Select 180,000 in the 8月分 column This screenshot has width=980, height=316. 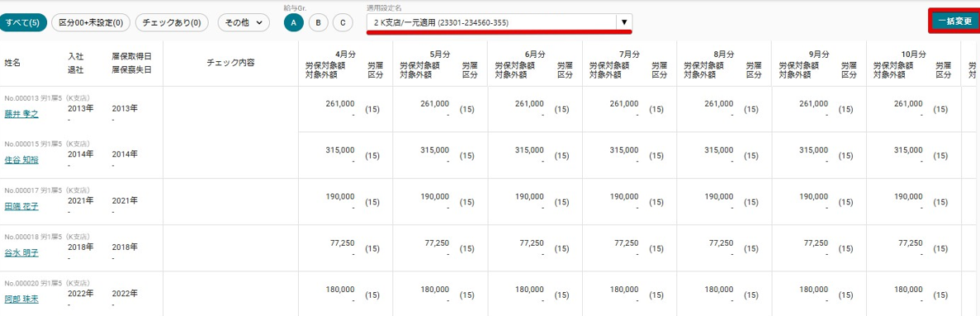point(719,289)
